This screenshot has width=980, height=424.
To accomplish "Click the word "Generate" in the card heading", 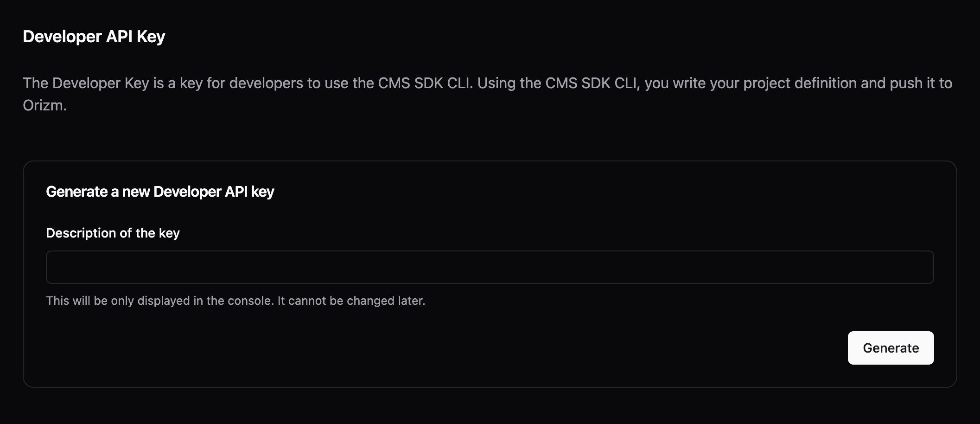I will pos(76,192).
